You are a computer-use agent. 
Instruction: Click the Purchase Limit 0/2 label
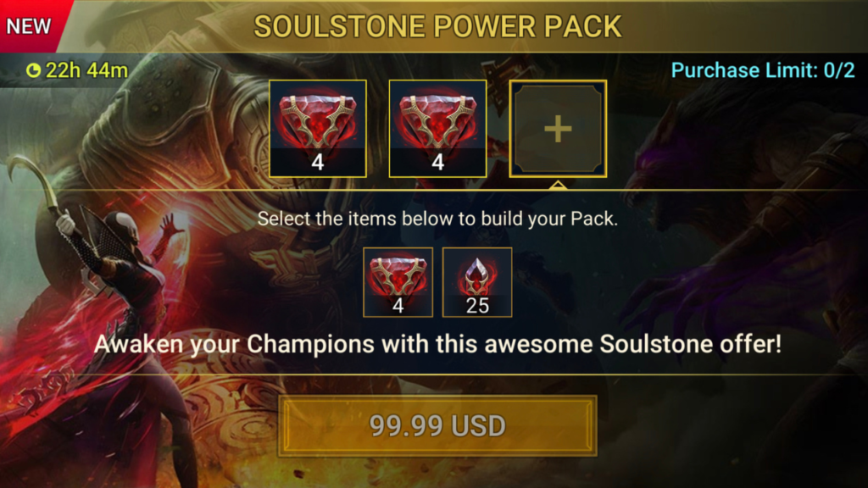coord(763,70)
